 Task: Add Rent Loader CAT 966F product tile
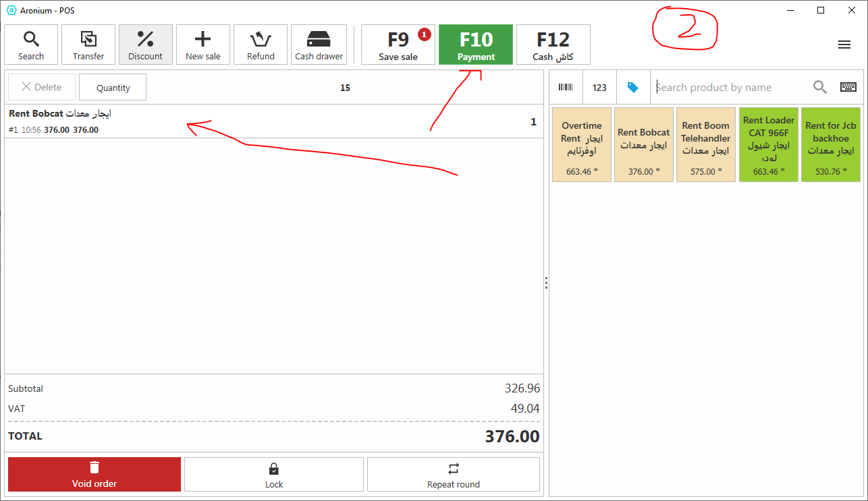(x=769, y=144)
